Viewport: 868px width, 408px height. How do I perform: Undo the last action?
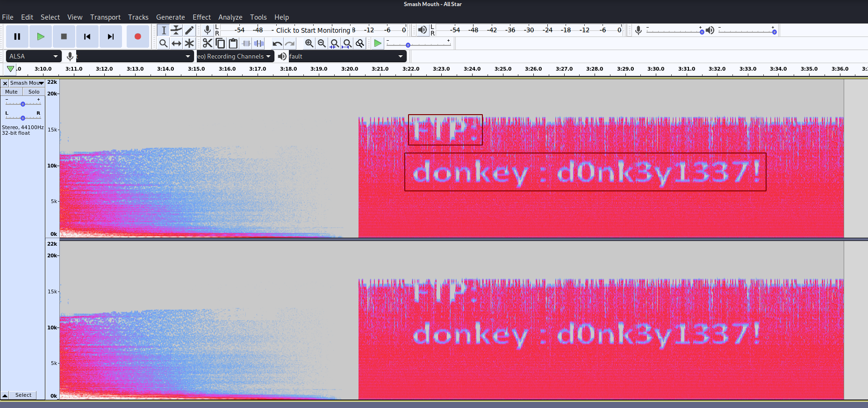pyautogui.click(x=277, y=44)
